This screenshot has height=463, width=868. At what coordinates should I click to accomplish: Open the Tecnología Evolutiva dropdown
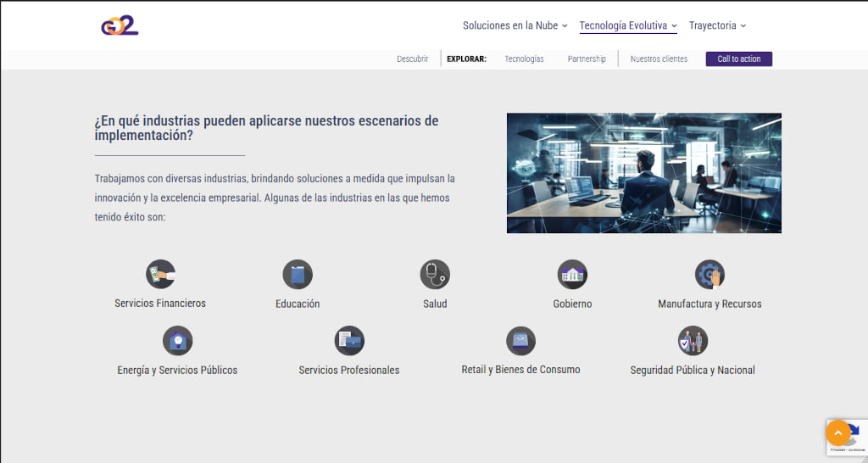tap(627, 25)
